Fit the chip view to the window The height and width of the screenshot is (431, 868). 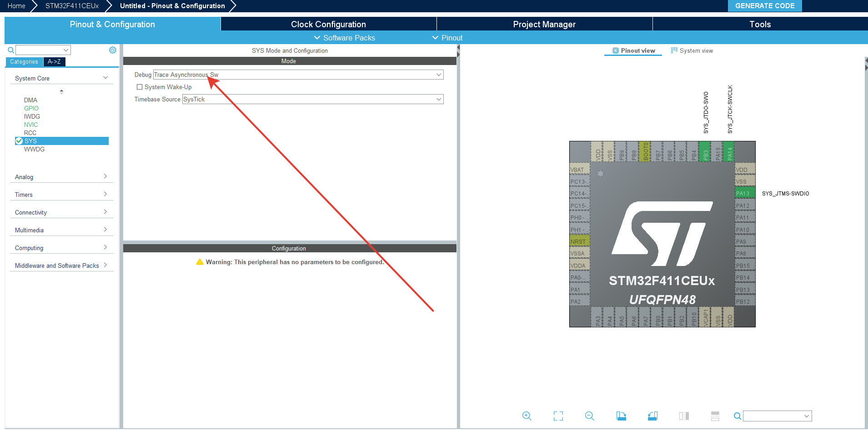[x=558, y=416]
